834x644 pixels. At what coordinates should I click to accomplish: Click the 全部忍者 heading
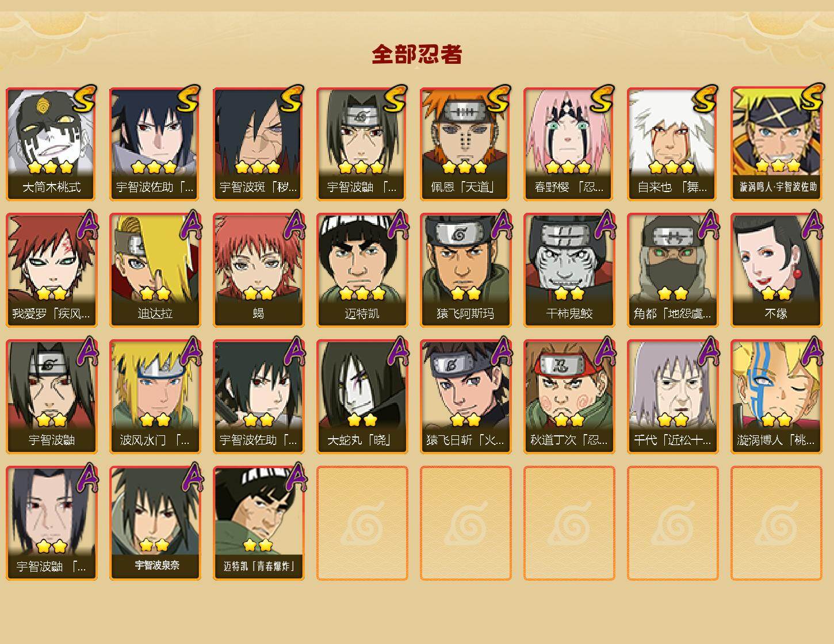pyautogui.click(x=417, y=54)
